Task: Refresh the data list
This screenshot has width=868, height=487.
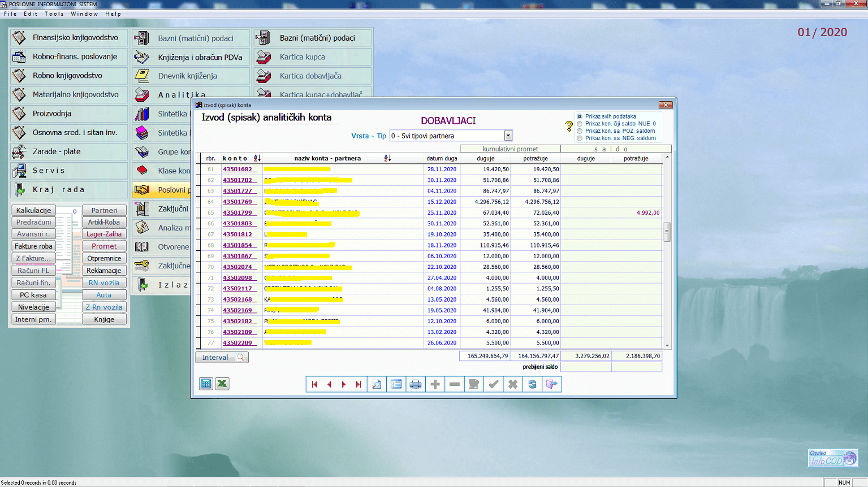Action: [x=533, y=384]
